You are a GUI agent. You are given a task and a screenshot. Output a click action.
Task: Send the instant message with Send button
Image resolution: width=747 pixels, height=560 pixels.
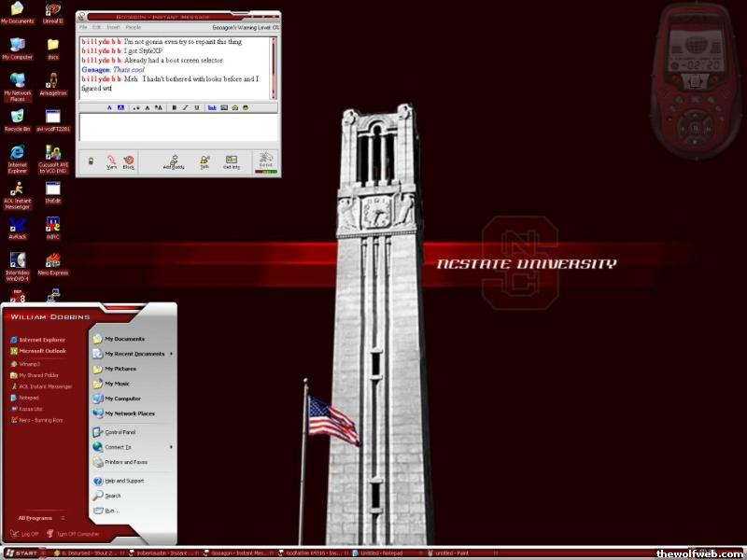[x=266, y=161]
